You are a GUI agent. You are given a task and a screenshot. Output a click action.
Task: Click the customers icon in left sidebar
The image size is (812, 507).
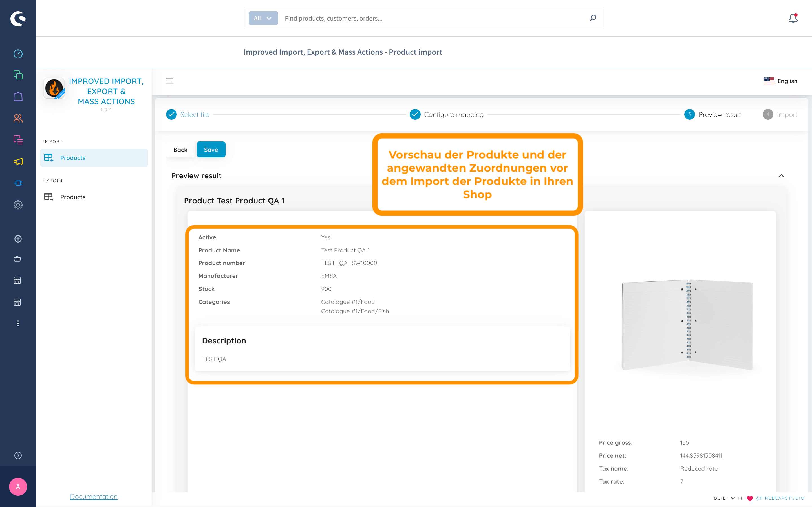click(18, 118)
